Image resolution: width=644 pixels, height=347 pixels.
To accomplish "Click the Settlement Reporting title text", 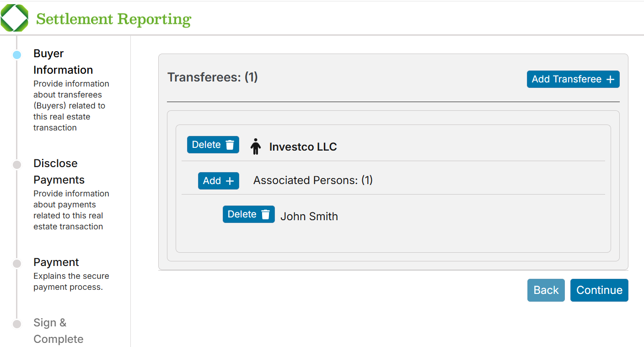I will coord(113,19).
